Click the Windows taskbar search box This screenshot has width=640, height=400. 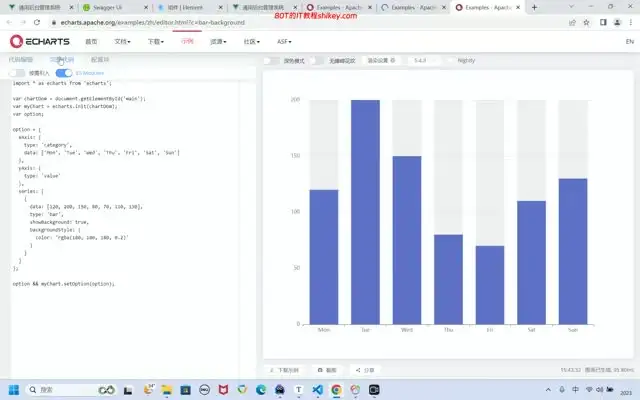(70, 389)
